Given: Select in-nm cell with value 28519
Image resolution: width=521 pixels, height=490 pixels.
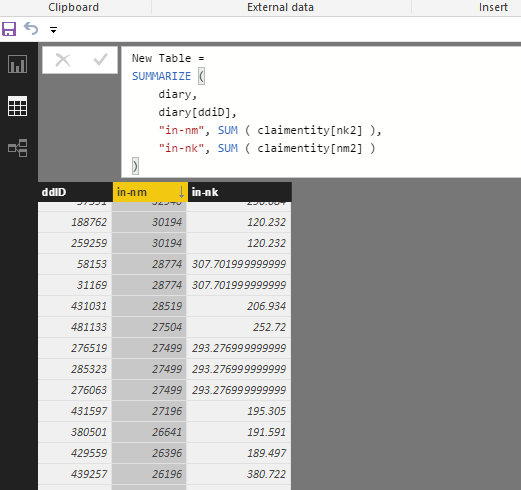Looking at the screenshot, I should click(149, 306).
